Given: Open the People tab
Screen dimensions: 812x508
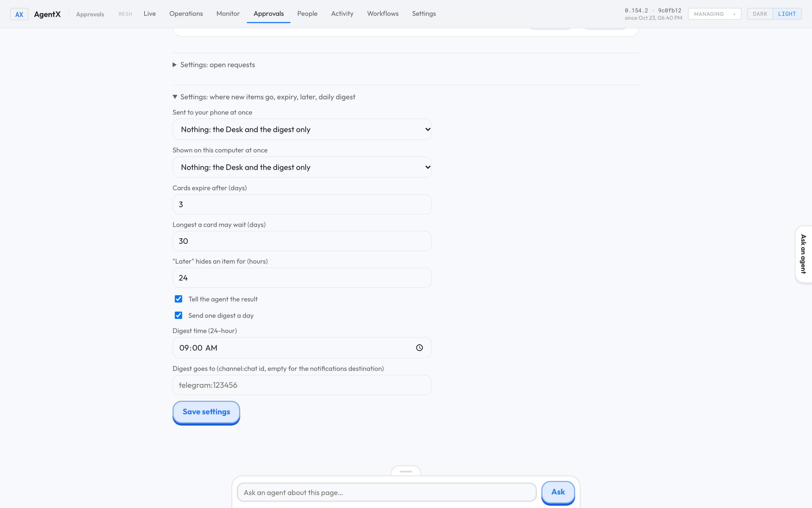Looking at the screenshot, I should click(x=307, y=14).
